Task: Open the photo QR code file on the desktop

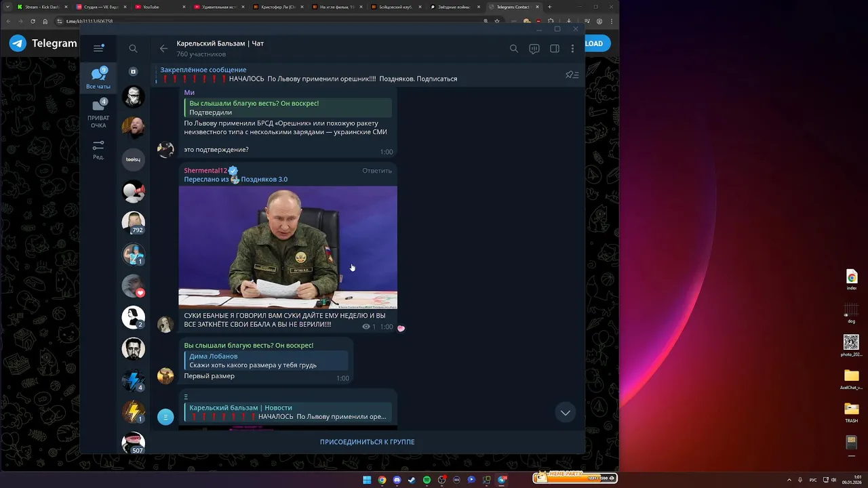Action: [852, 346]
